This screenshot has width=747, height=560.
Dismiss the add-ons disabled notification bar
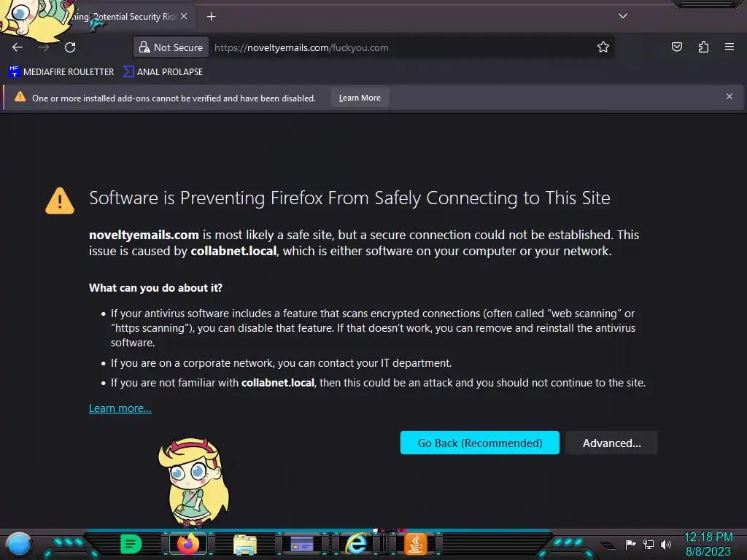click(x=729, y=97)
